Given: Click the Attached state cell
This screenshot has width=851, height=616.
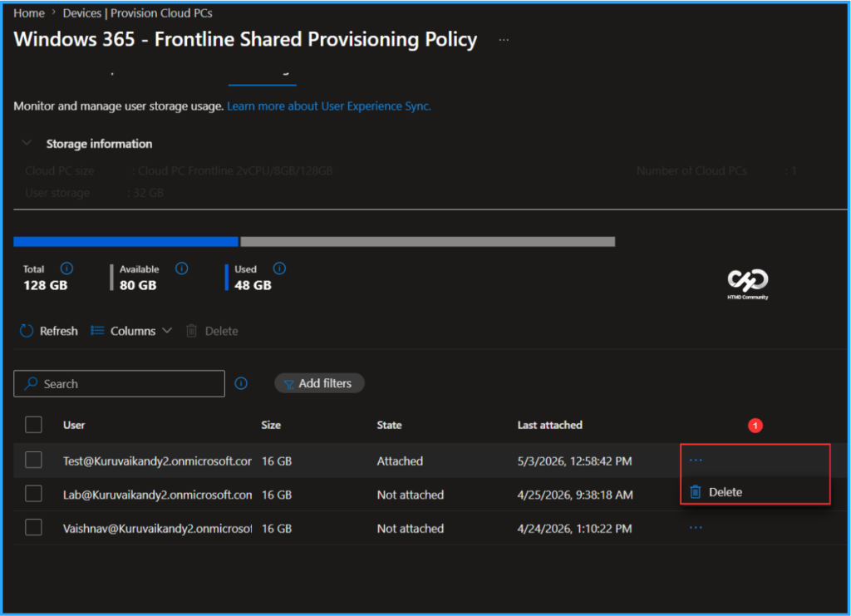Looking at the screenshot, I should pyautogui.click(x=400, y=461).
